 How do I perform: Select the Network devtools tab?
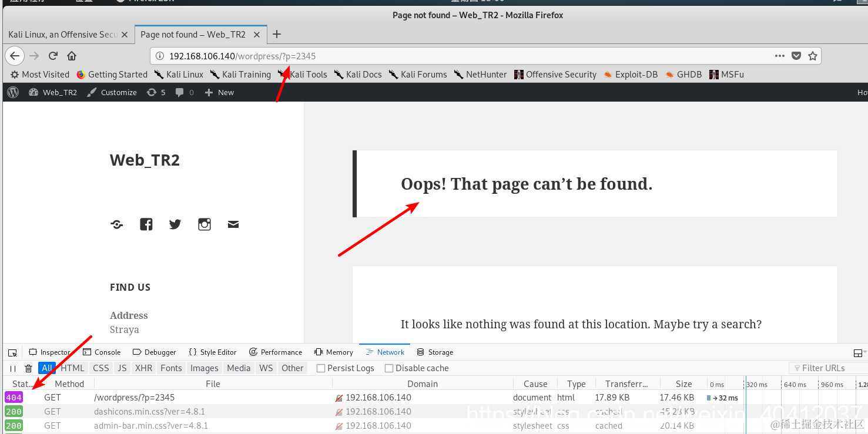(385, 352)
